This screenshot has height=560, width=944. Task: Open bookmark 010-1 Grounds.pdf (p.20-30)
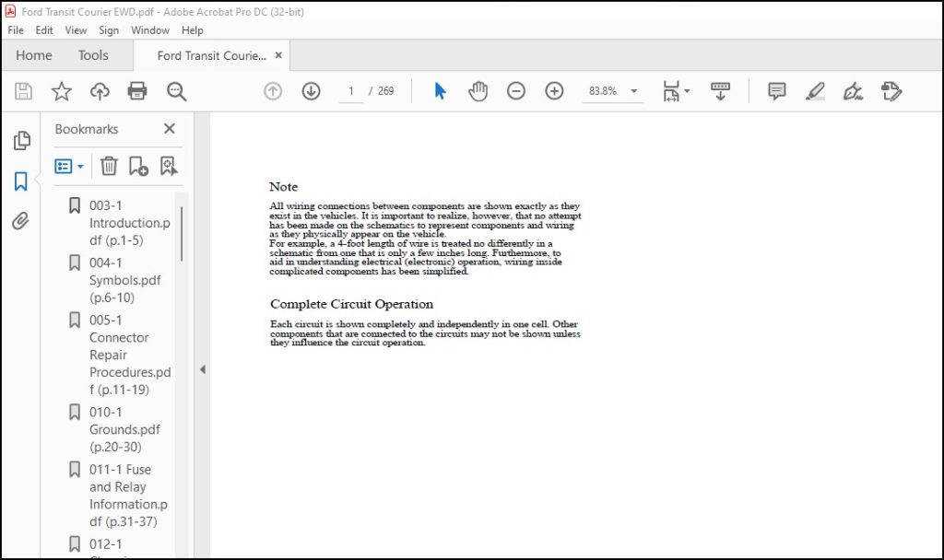pyautogui.click(x=124, y=429)
